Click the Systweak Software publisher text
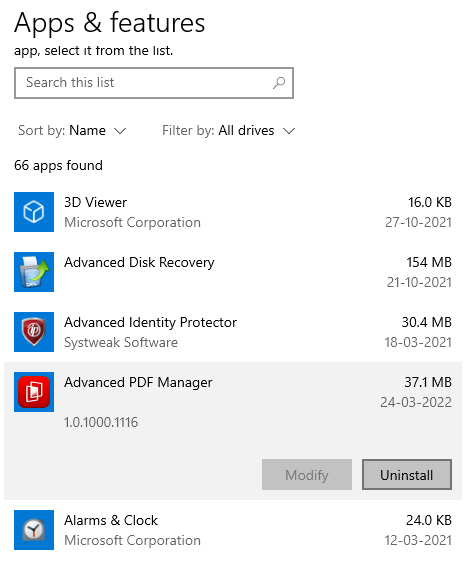Viewport: 467px width, 563px height. click(121, 343)
